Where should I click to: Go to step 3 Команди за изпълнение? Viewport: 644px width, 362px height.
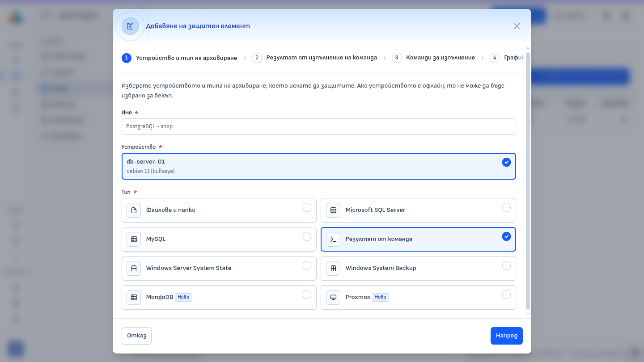(434, 58)
